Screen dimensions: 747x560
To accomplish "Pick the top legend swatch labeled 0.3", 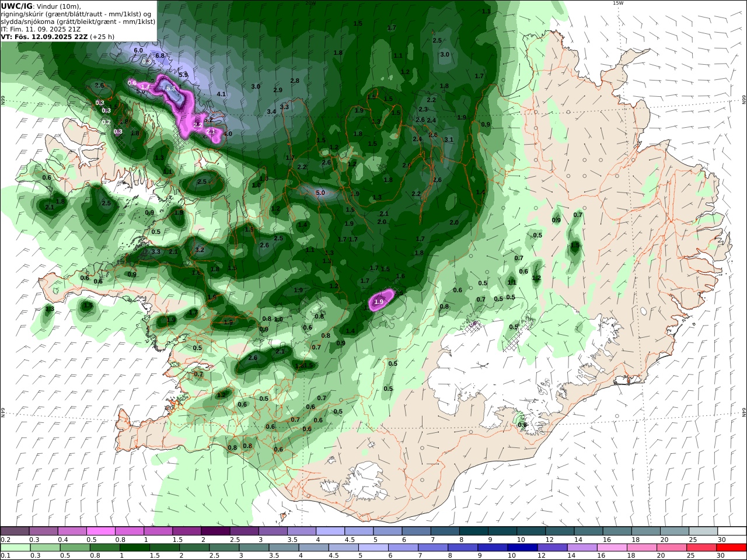I will [x=43, y=531].
